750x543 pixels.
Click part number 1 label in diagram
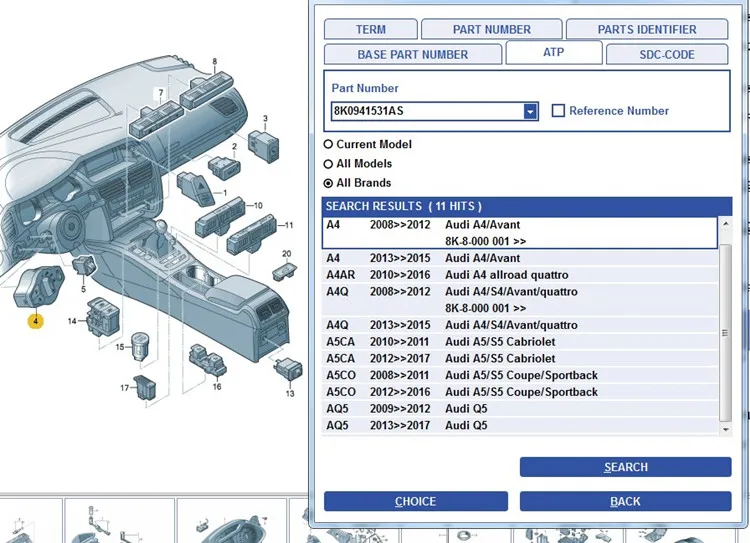[x=225, y=193]
